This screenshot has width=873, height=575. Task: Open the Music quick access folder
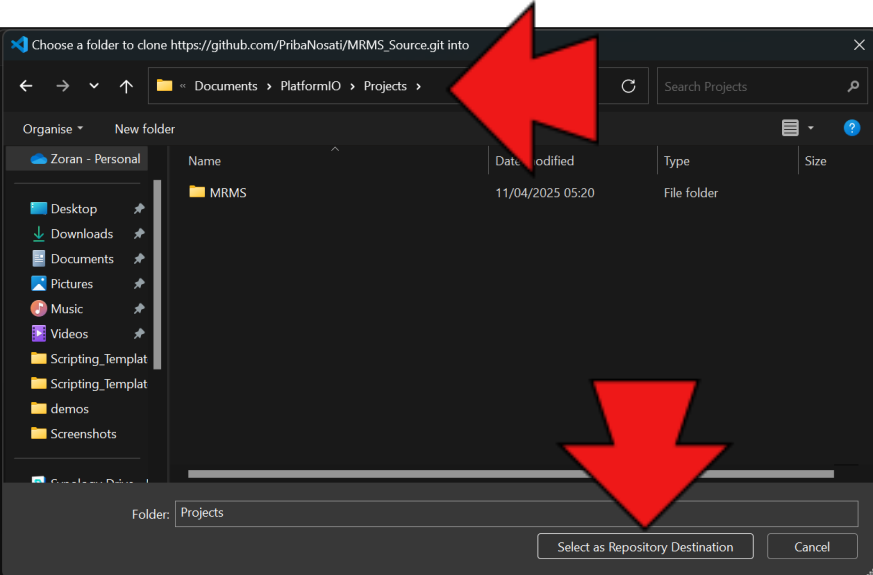pyautogui.click(x=67, y=309)
